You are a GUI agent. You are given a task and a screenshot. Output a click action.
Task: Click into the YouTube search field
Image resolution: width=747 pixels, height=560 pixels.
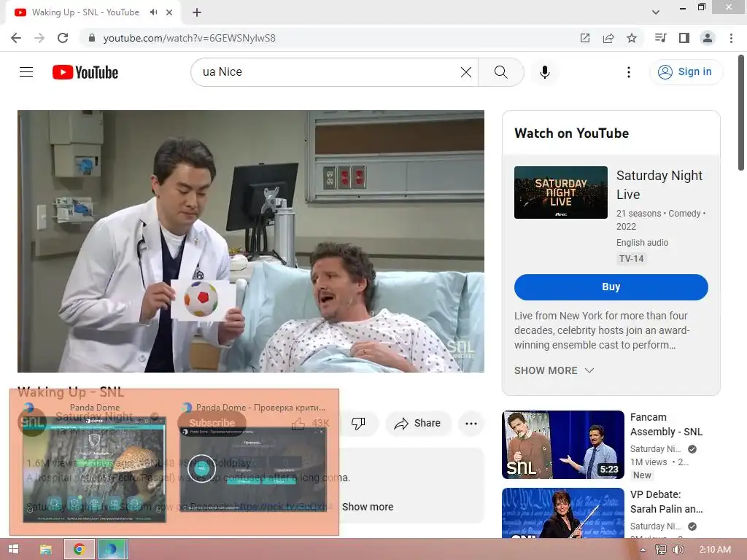[x=329, y=72]
